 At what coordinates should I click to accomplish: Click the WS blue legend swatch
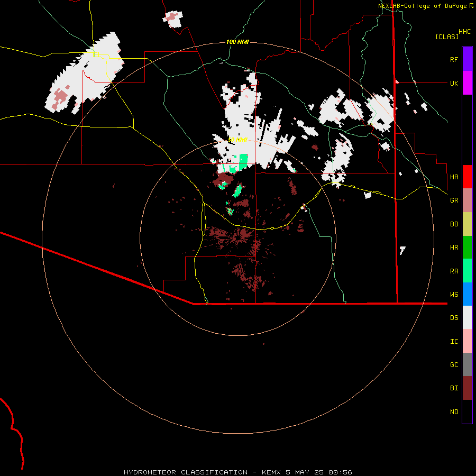(467, 294)
